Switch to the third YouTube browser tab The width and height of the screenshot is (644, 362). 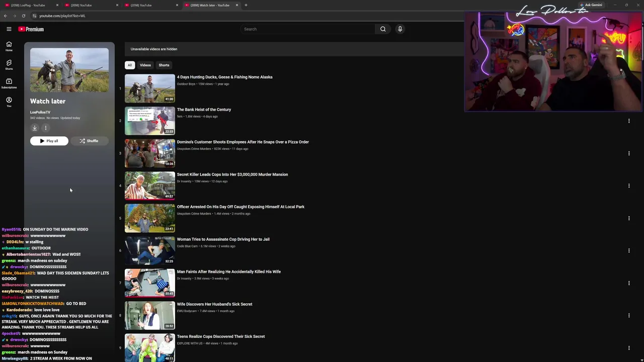click(150, 5)
